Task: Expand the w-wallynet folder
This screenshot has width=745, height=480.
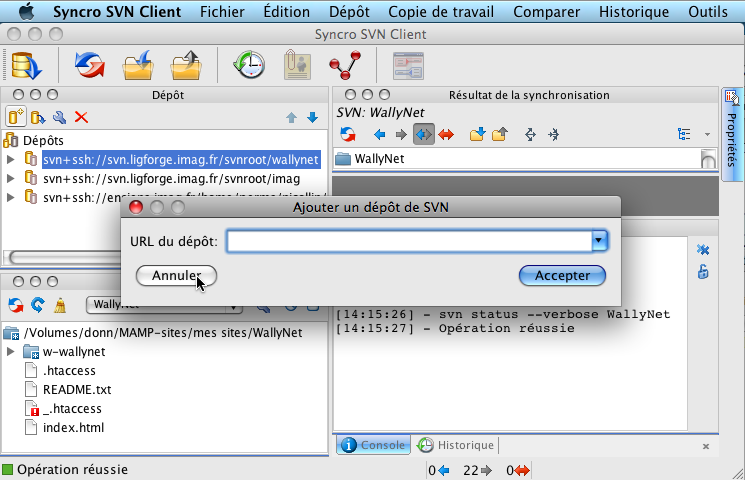Action: tap(10, 352)
